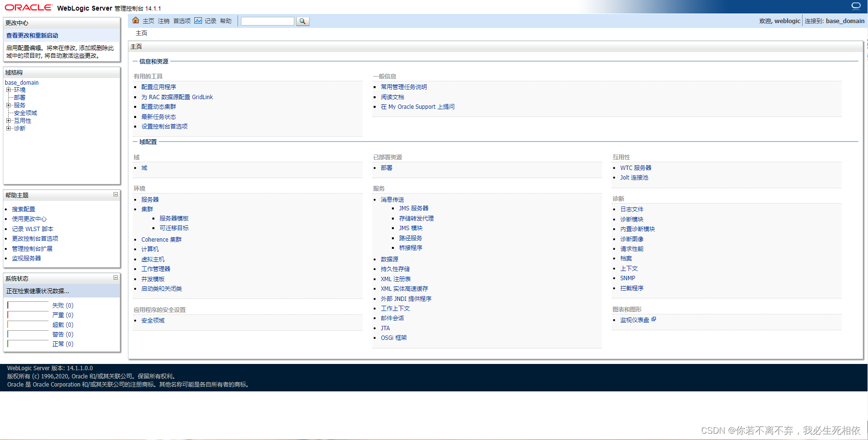Image resolution: width=868 pixels, height=440 pixels.
Task: Open 为 RAC 数据源配置 GridLink link
Action: (177, 97)
